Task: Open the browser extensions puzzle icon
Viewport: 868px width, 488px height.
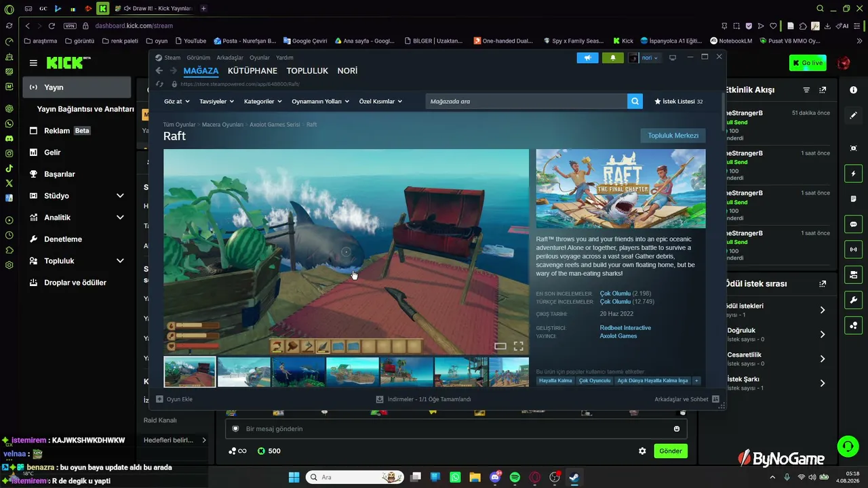Action: click(803, 26)
